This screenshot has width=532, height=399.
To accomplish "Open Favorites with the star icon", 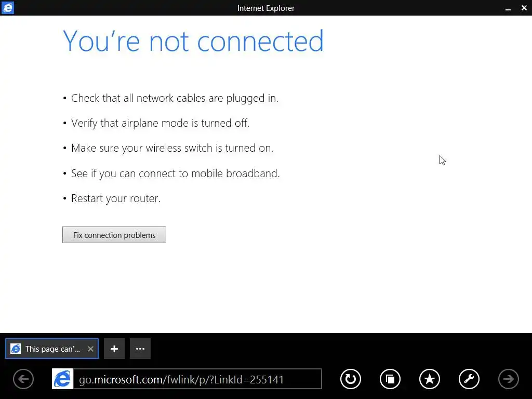I will (x=430, y=379).
